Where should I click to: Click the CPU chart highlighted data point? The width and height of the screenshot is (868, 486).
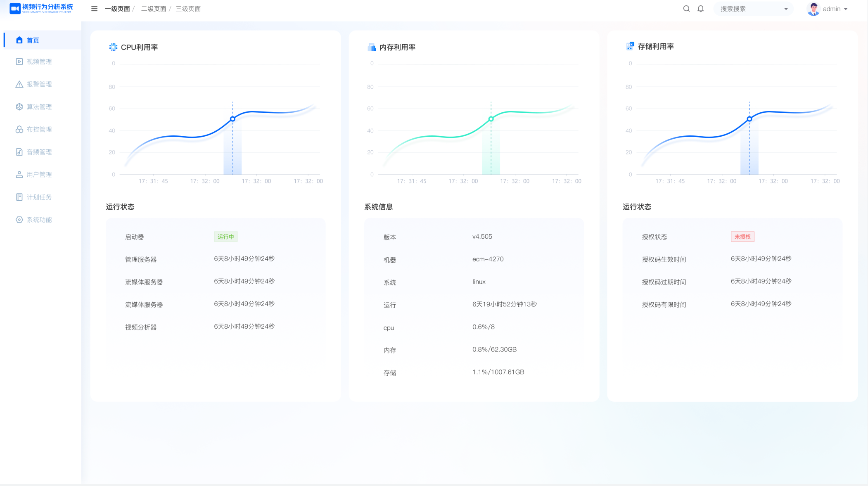pyautogui.click(x=232, y=119)
